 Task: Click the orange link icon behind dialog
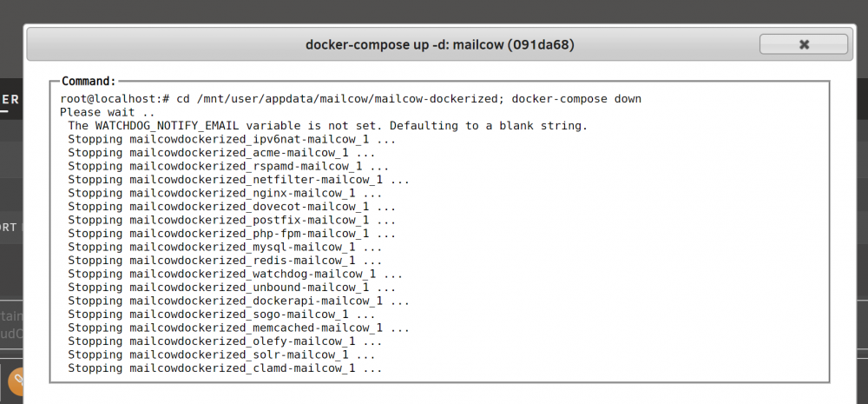click(x=16, y=381)
